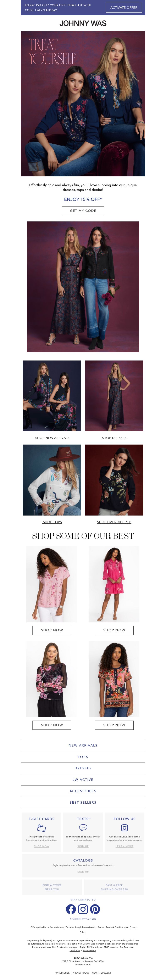This screenshot has width=166, height=980.
Task: Select New Arrivals in the category menu
Action: [83, 745]
